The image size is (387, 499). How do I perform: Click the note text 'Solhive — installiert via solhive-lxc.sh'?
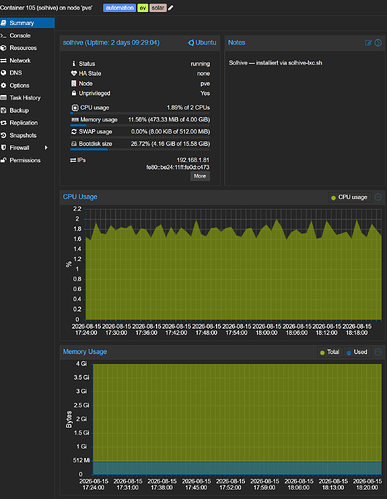275,63
